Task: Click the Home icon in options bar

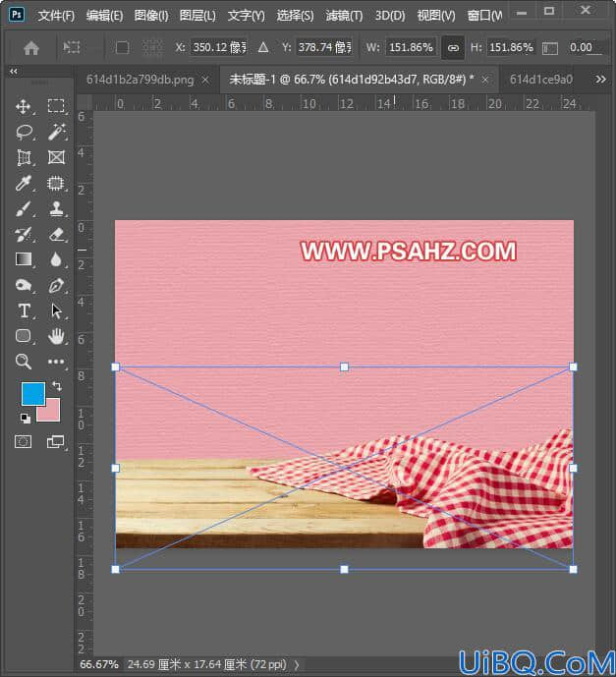Action: coord(31,48)
